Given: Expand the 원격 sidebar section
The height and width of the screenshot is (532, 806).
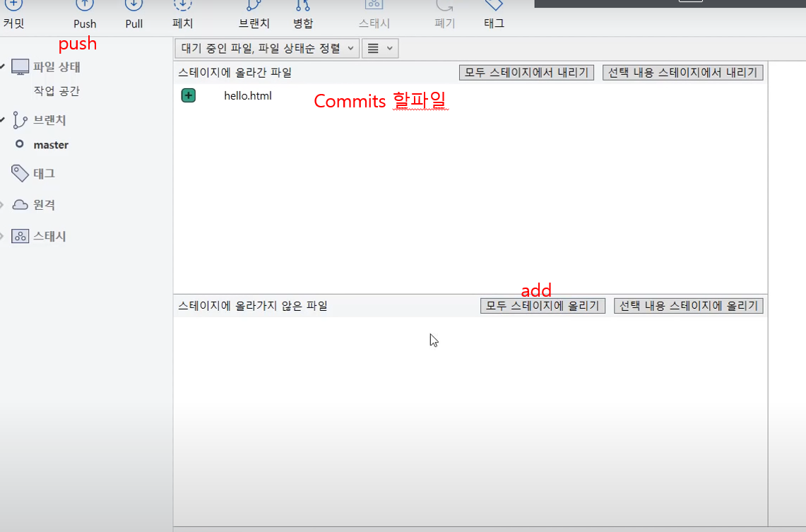Looking at the screenshot, I should click(x=2, y=205).
